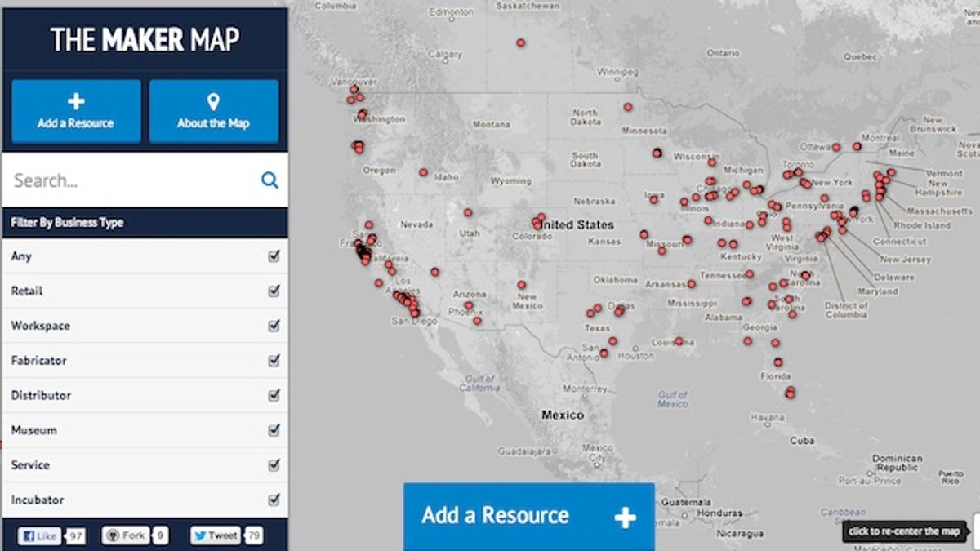
Task: Click the Incubator filter label
Action: click(x=38, y=500)
